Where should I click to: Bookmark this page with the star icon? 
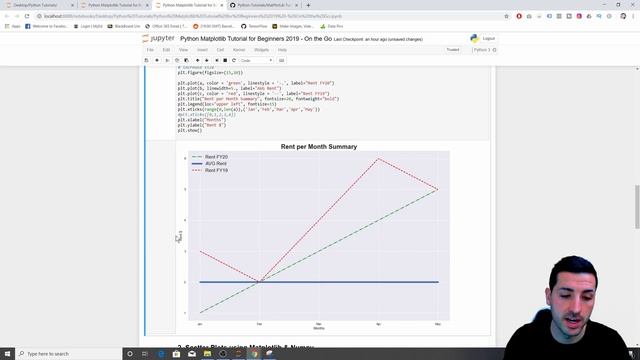(x=507, y=16)
